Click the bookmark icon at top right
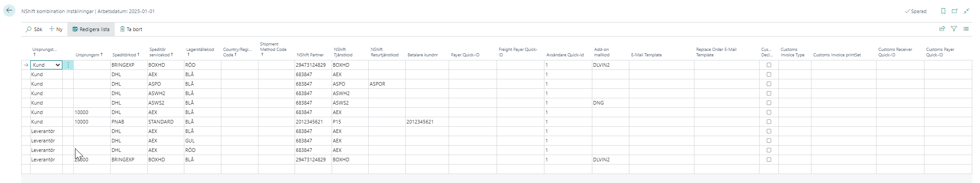This screenshot has height=183, width=980. 943,11
